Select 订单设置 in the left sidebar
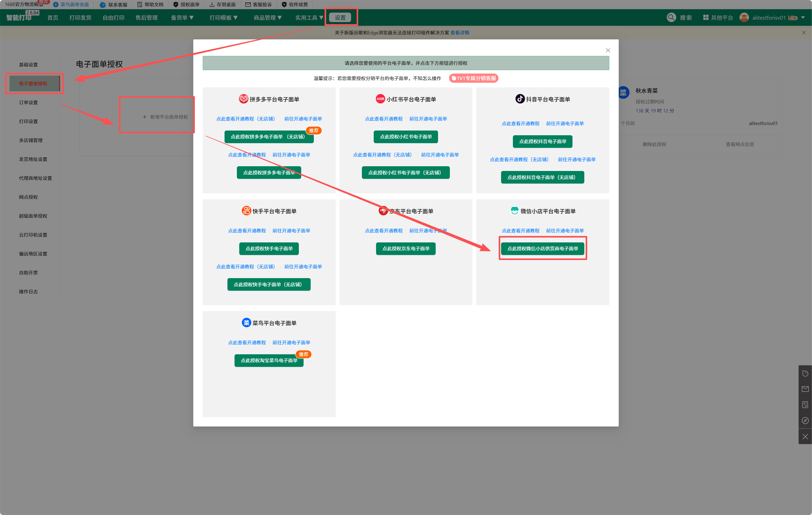812x515 pixels. 28,102
